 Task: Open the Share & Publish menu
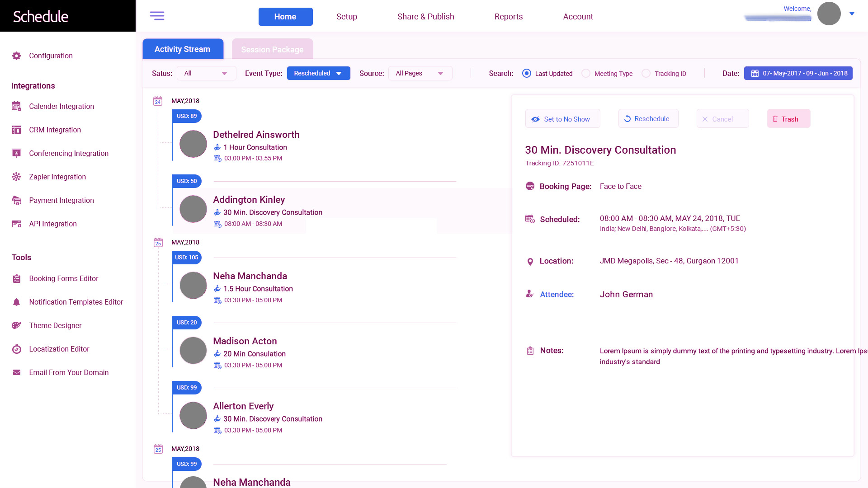(x=426, y=17)
